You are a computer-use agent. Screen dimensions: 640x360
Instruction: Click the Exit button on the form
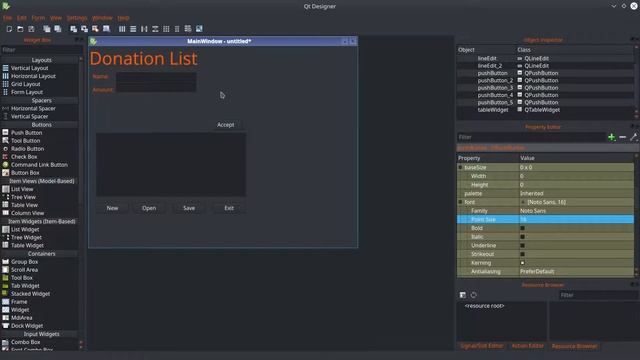[229, 208]
